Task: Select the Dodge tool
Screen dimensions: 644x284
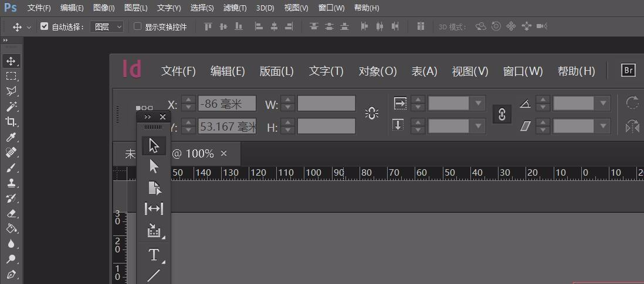Action: point(11,259)
